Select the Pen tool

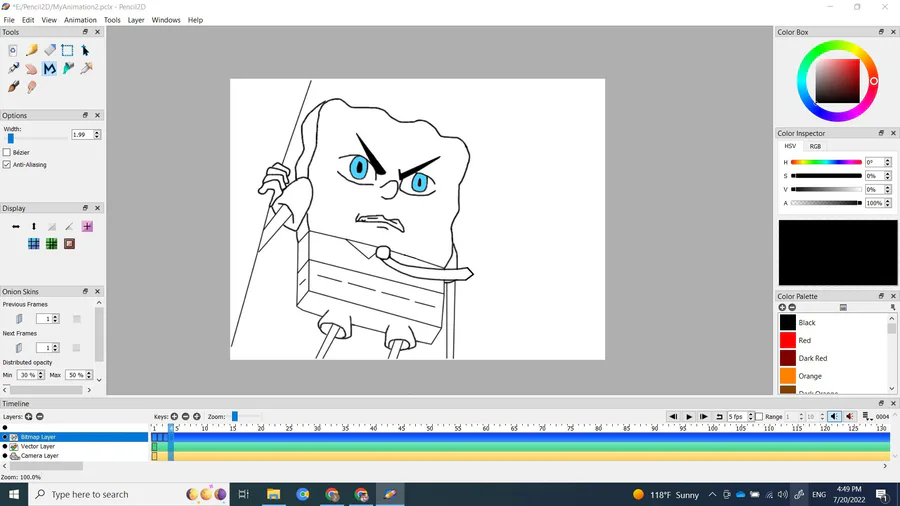click(x=13, y=69)
